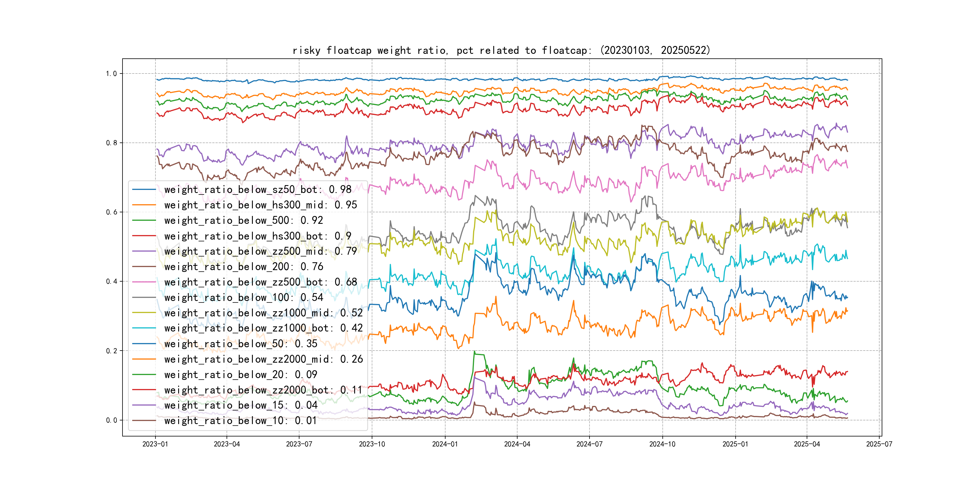This screenshot has height=490, width=980.
Task: Click the 1.0 y-axis tick label
Action: 112,73
